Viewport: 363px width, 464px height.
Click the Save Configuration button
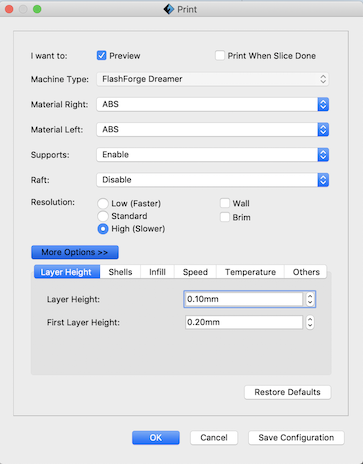coord(296,438)
